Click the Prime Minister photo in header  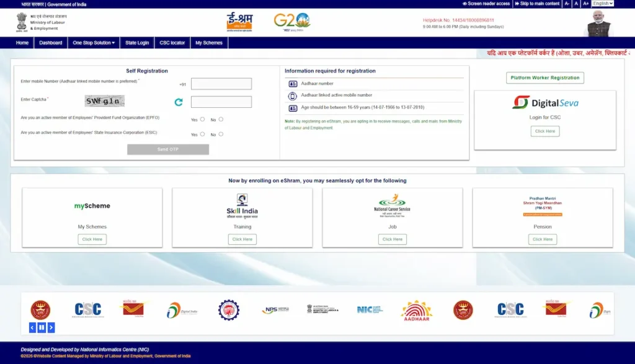[599, 23]
